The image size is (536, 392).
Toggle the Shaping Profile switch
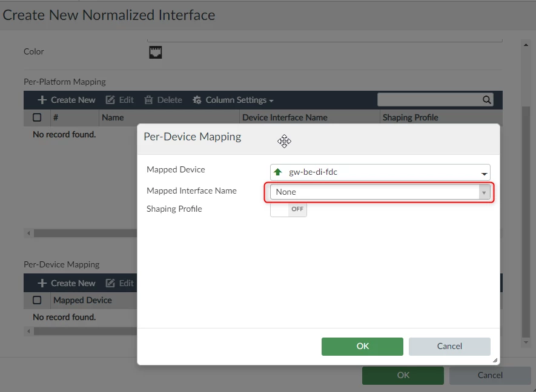click(288, 209)
